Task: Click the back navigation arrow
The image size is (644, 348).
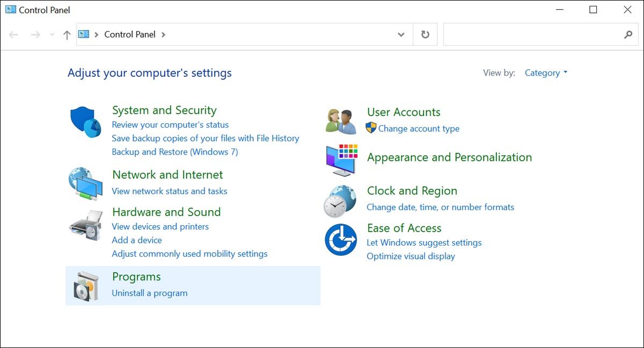Action: tap(13, 34)
